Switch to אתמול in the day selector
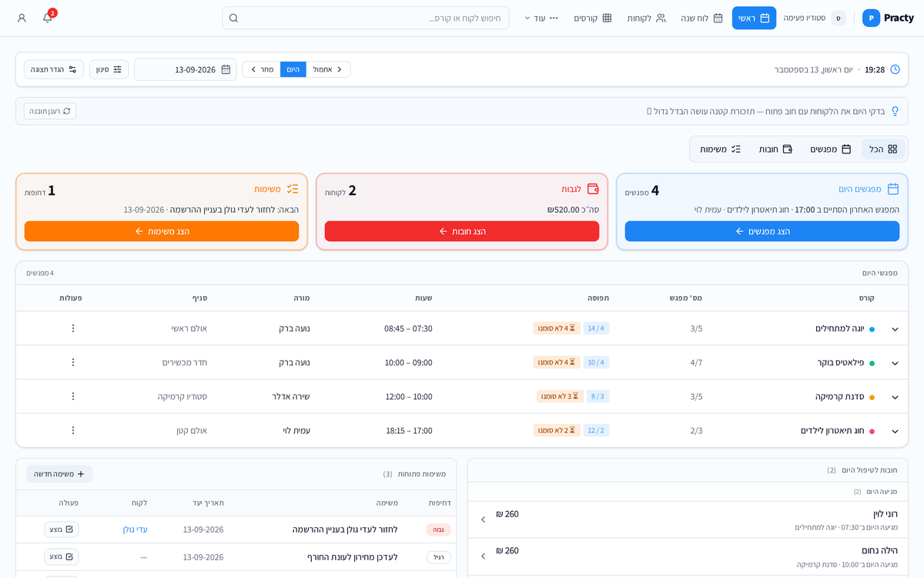This screenshot has width=924, height=578. point(328,69)
